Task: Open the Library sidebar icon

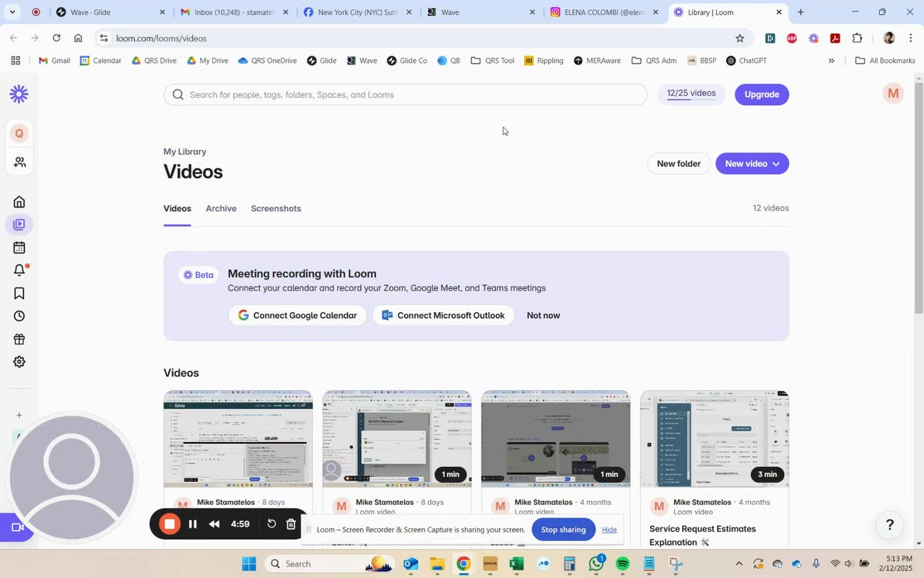Action: [x=19, y=225]
